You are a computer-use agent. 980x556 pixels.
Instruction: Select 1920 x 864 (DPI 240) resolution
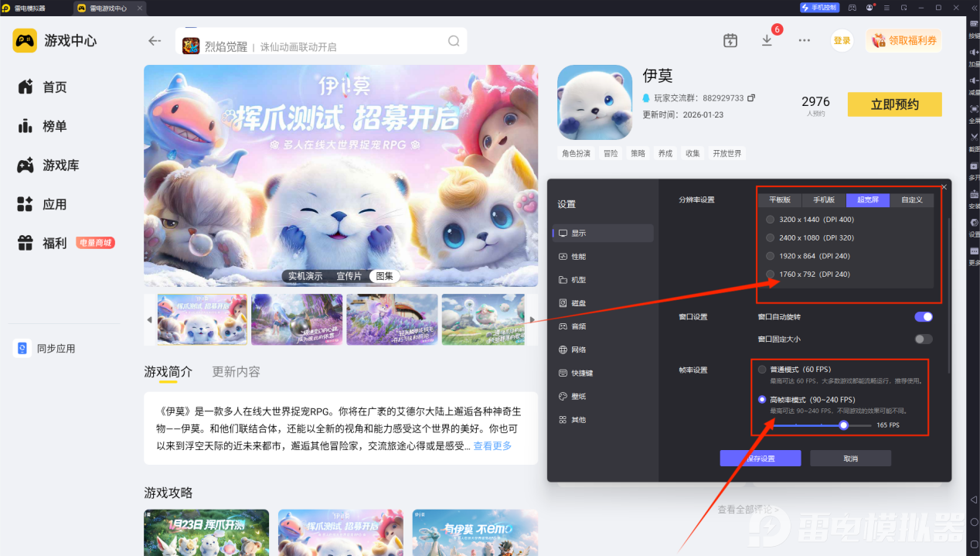[770, 256]
